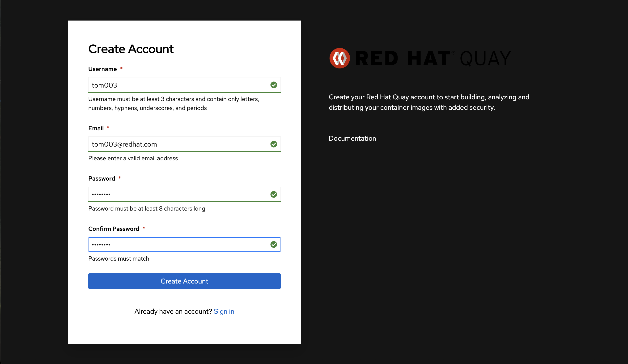Open the Sign in link
The image size is (628, 364).
tap(224, 311)
